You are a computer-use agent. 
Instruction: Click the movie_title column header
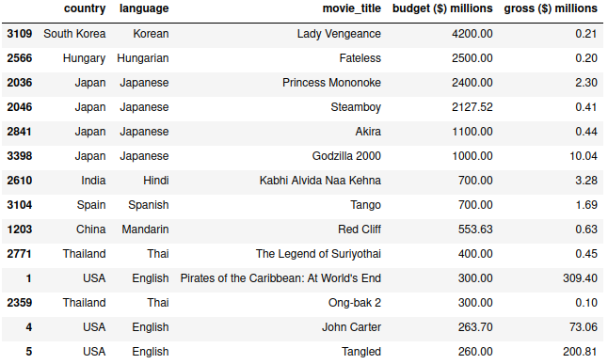tap(352, 8)
